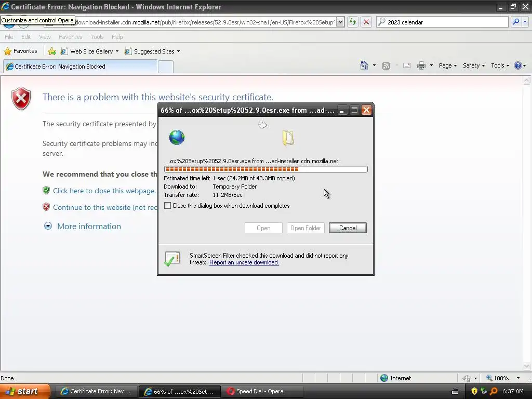532x399 pixels.
Task: Click 'Report an unsafe download' link
Action: click(244, 262)
